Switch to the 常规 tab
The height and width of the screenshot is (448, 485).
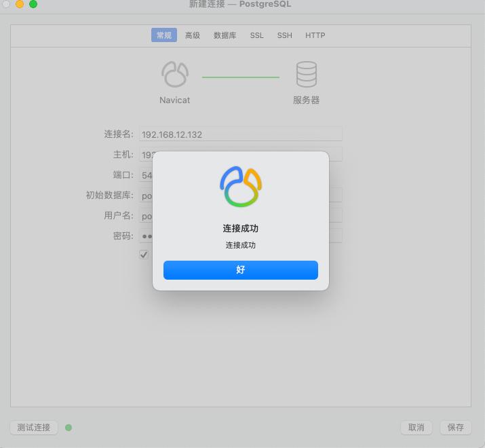pos(164,35)
